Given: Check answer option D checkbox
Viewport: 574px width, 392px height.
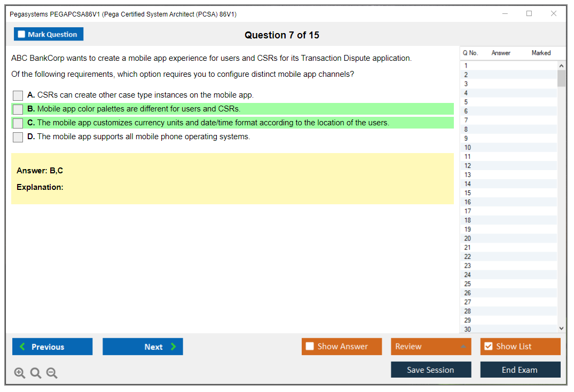Looking at the screenshot, I should pos(18,137).
